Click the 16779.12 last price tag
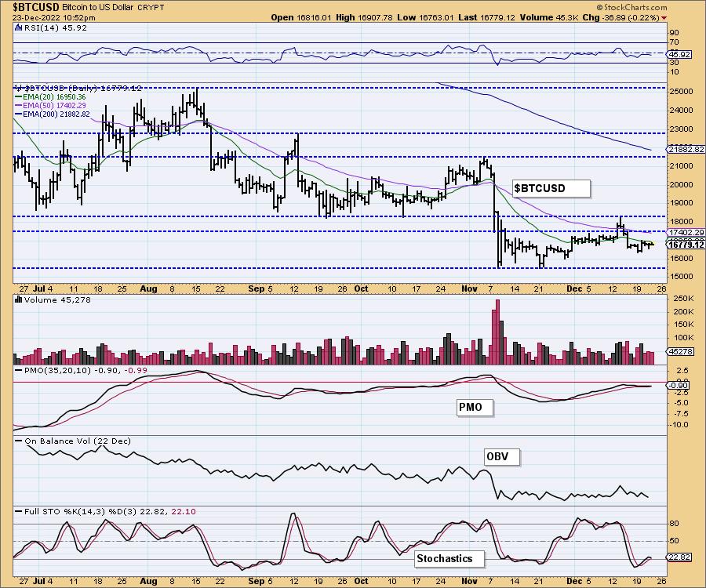This screenshot has width=706, height=588. [x=686, y=245]
